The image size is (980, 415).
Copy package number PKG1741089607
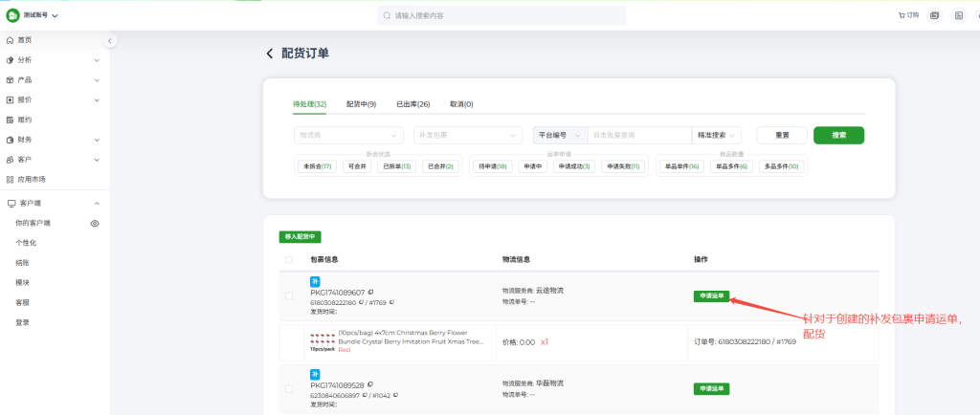click(x=370, y=293)
